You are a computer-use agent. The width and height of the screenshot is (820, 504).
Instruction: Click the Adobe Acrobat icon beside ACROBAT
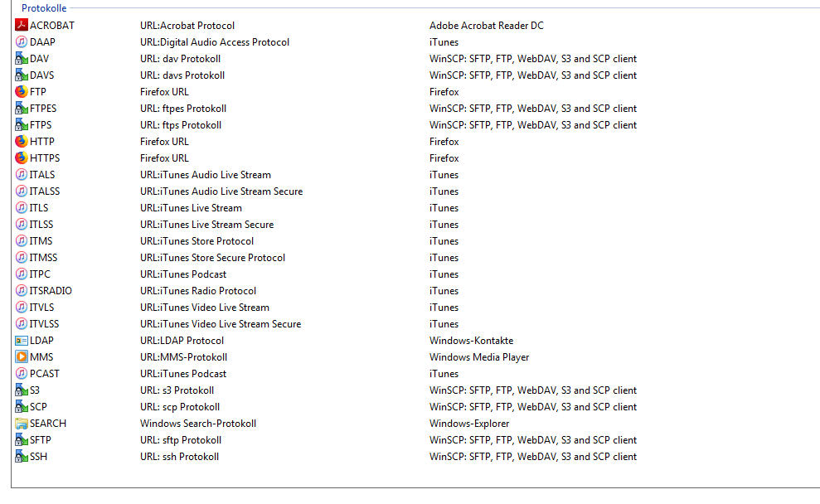click(22, 25)
